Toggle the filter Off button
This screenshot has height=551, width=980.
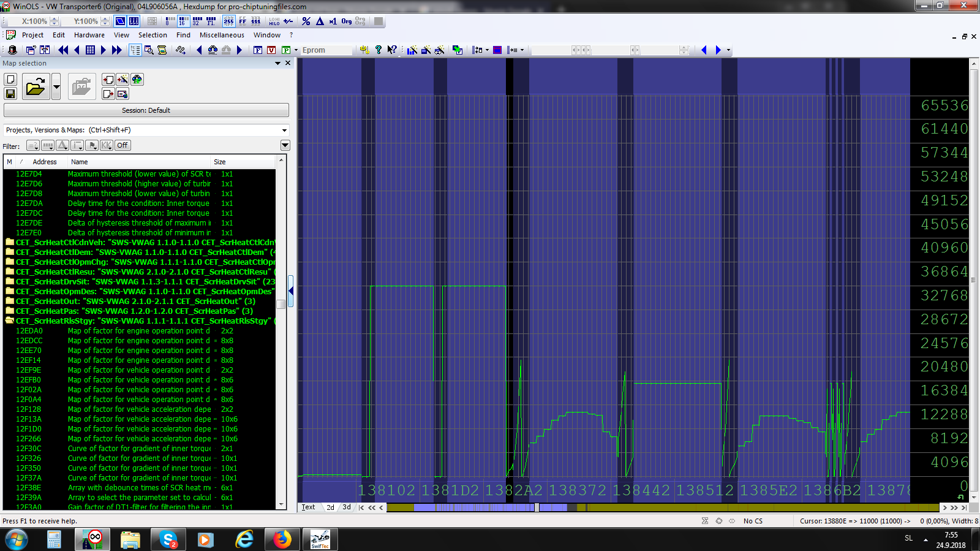[123, 145]
